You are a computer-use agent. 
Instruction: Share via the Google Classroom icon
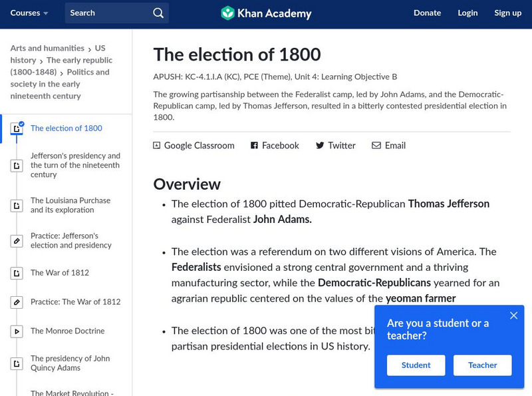click(x=157, y=146)
